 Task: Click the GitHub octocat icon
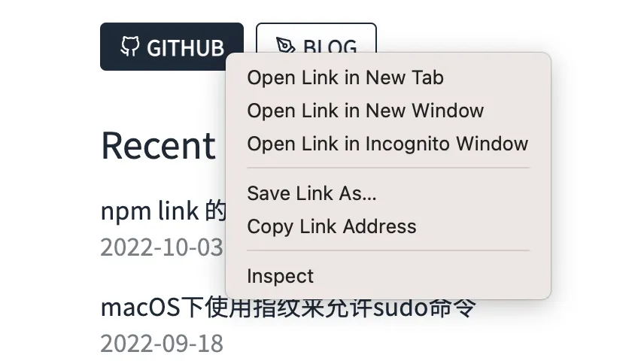[x=130, y=47]
